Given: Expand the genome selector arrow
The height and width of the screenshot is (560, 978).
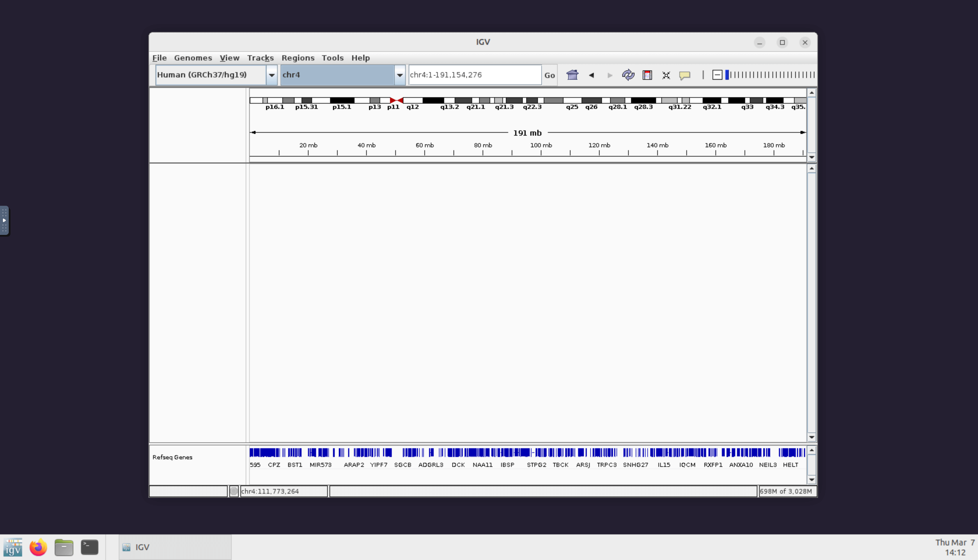Looking at the screenshot, I should click(272, 75).
